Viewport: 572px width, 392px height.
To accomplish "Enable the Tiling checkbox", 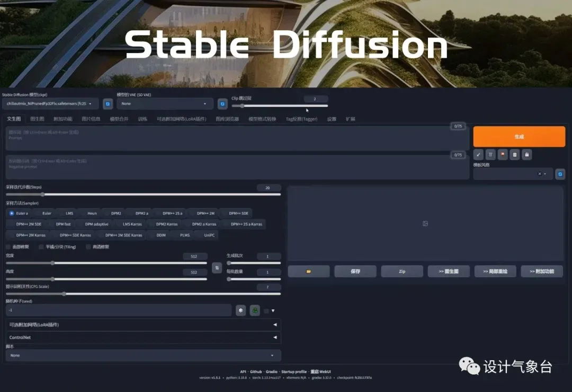I will point(41,247).
